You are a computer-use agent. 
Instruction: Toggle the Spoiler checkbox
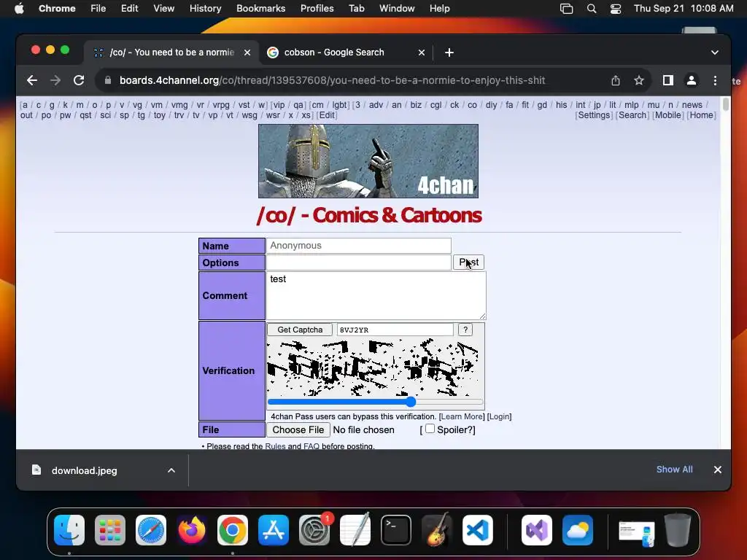(x=430, y=429)
